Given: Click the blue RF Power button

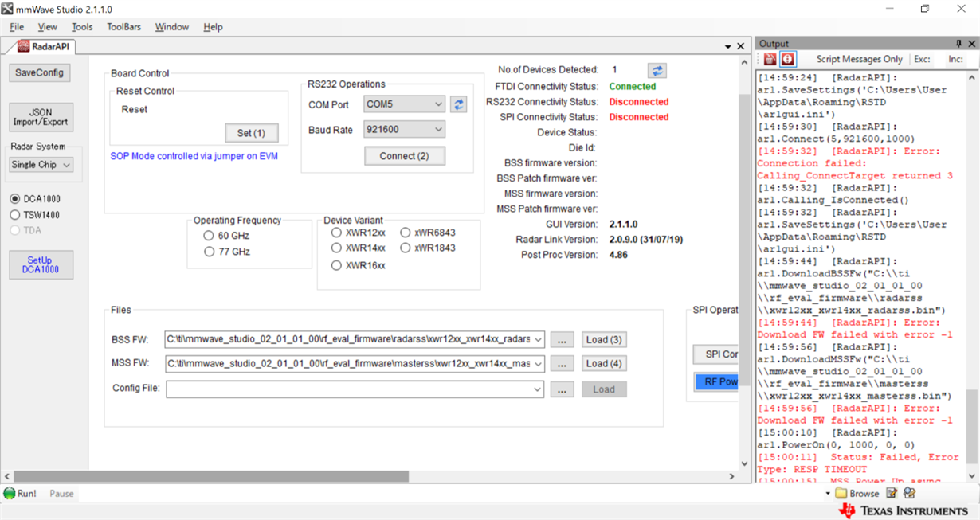Looking at the screenshot, I should coord(716,382).
